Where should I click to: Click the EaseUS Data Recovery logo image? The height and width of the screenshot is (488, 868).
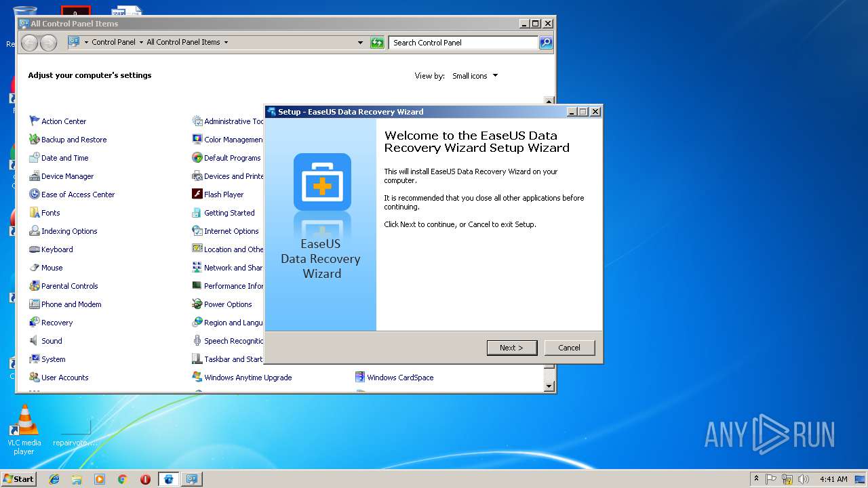[322, 182]
